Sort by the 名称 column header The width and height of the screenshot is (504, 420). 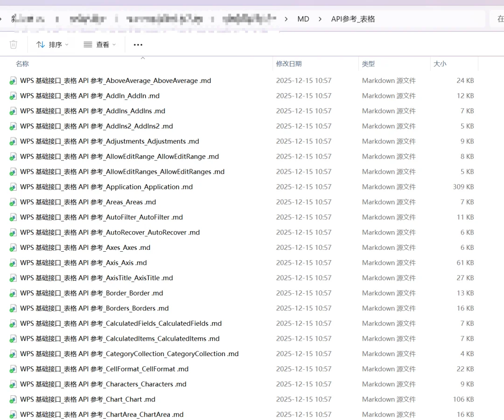point(22,63)
